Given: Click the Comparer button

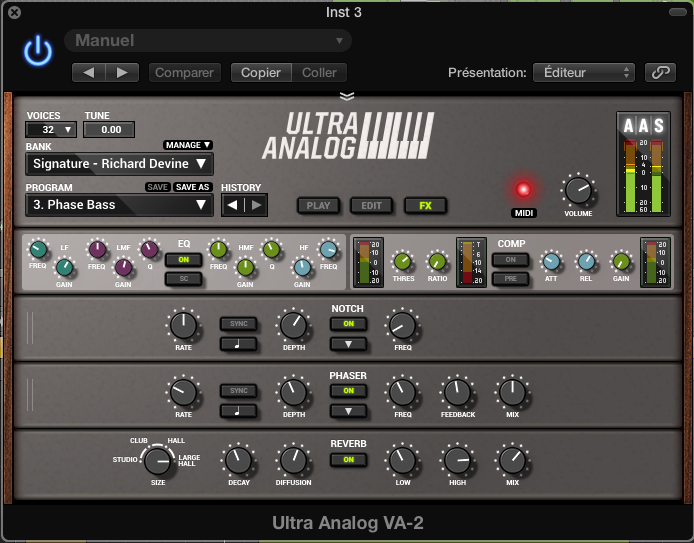Looking at the screenshot, I should 185,73.
